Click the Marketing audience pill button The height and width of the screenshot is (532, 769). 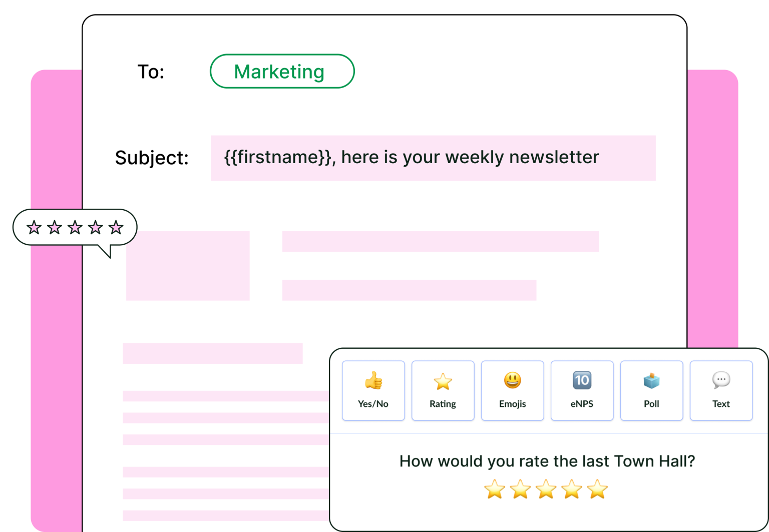(x=282, y=72)
